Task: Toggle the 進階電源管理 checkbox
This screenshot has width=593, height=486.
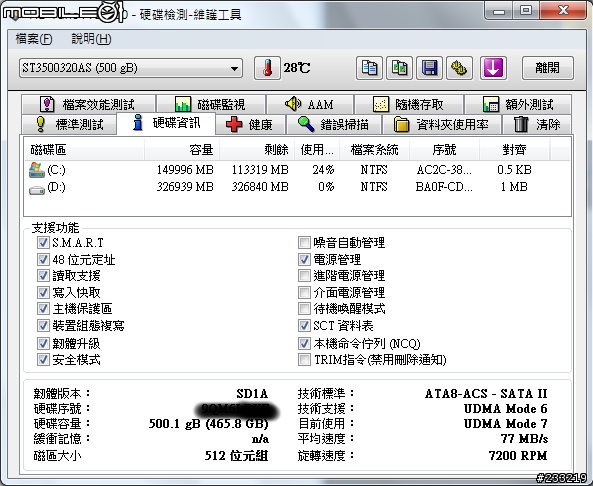Action: coord(304,276)
